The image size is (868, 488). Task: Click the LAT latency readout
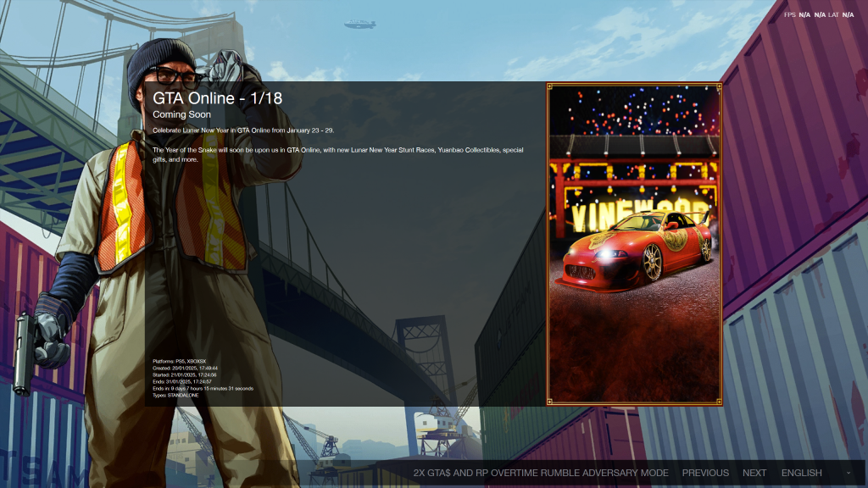(840, 14)
